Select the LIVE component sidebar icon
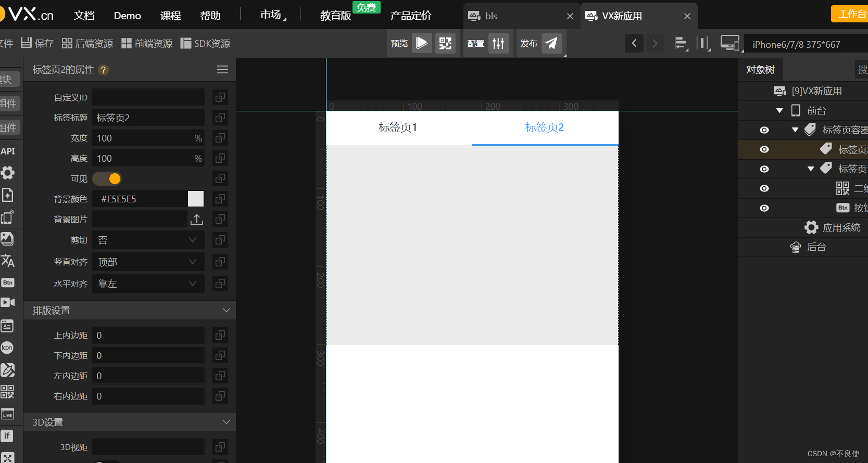This screenshot has height=463, width=868. pos(7,414)
